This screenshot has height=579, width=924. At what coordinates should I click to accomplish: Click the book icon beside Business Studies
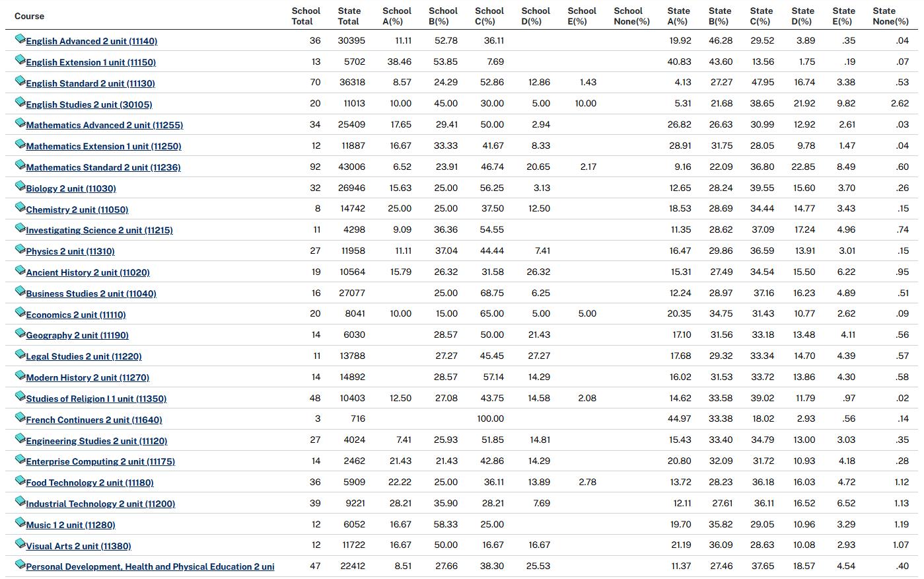[20, 292]
